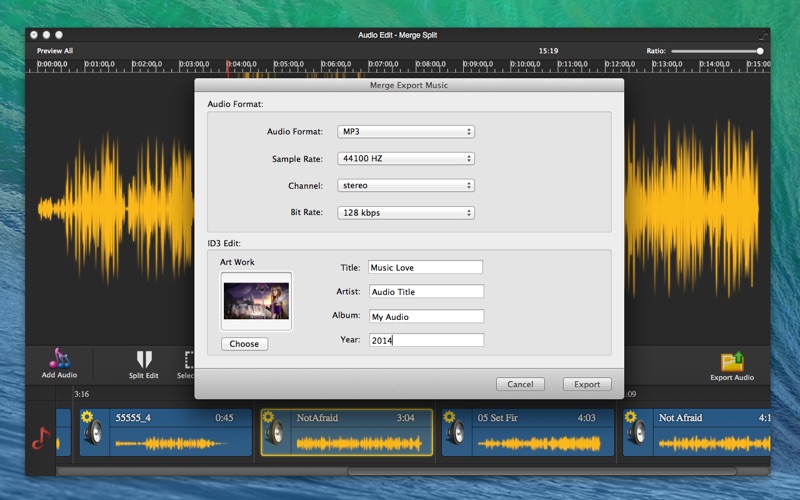The height and width of the screenshot is (500, 800).
Task: Select the Split Edit tool
Action: click(144, 359)
